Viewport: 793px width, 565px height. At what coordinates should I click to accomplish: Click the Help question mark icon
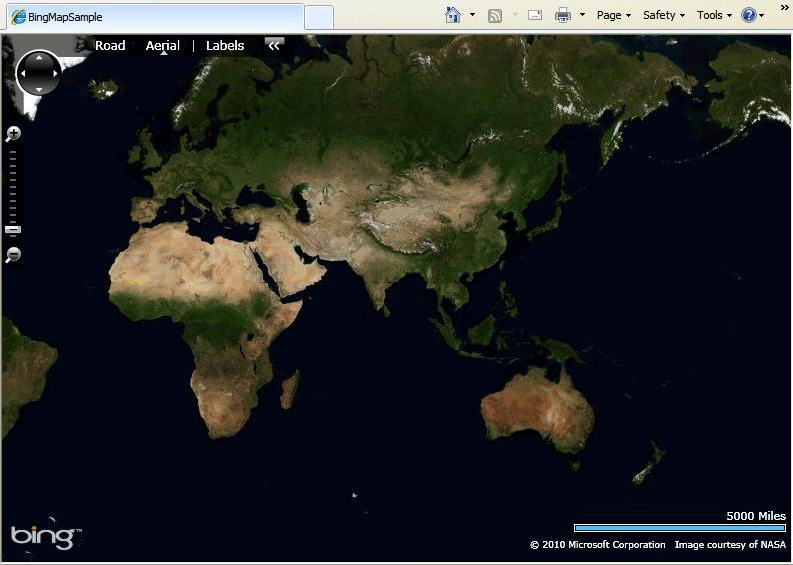click(x=748, y=15)
